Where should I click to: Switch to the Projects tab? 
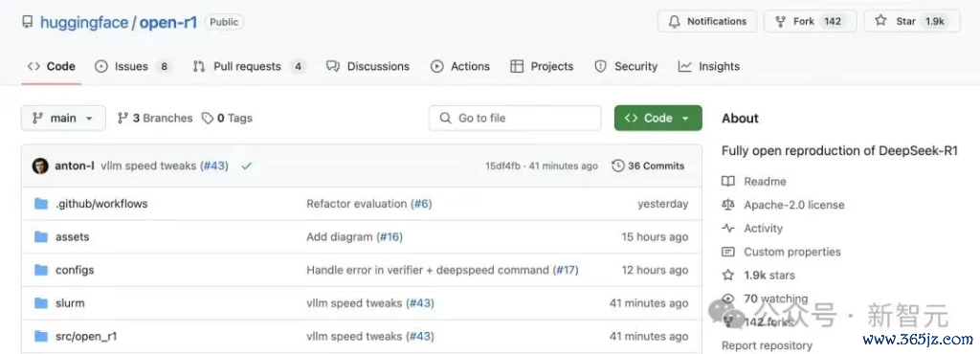pos(542,66)
